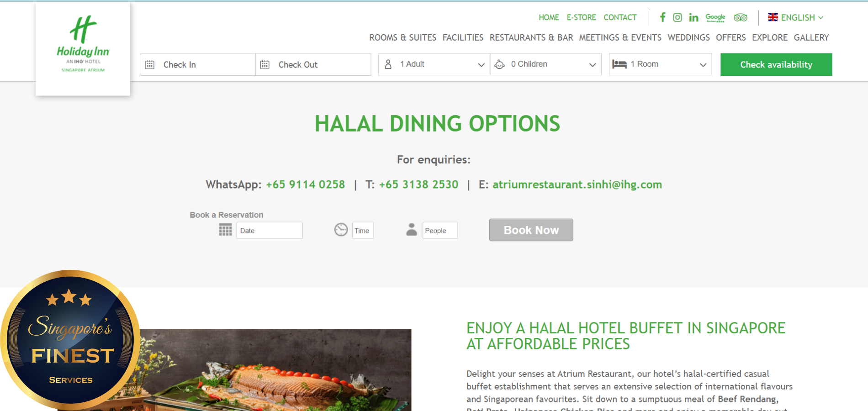Open the Instagram icon in header
This screenshot has height=411, width=868.
tap(677, 17)
